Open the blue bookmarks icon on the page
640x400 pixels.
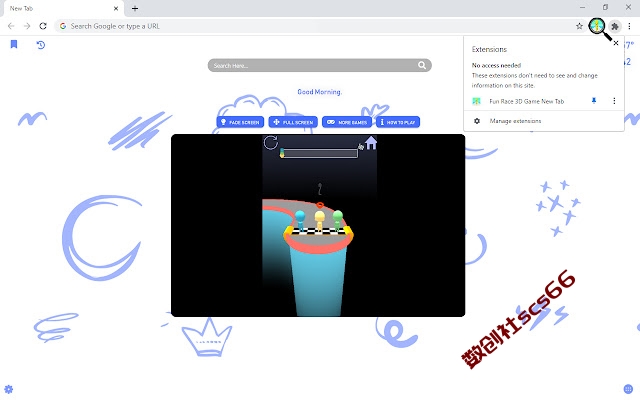(14, 44)
